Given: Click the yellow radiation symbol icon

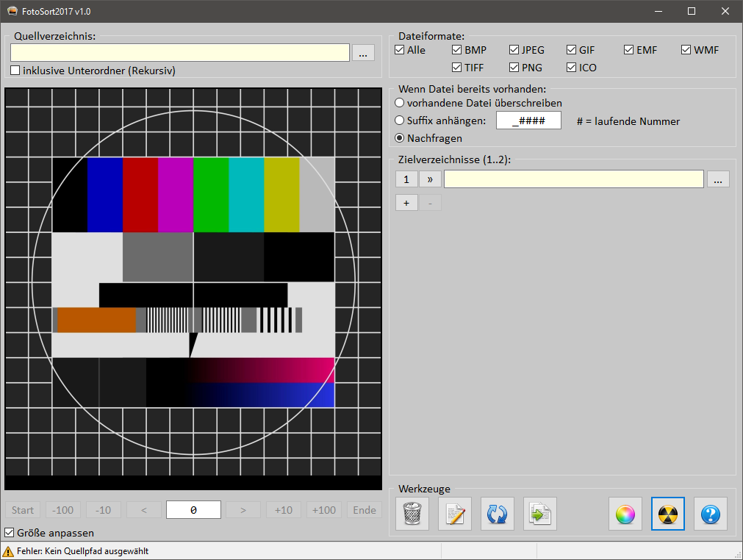Looking at the screenshot, I should click(x=668, y=514).
